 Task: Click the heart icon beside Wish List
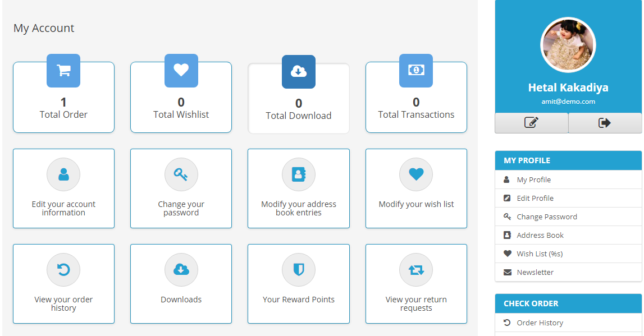508,254
